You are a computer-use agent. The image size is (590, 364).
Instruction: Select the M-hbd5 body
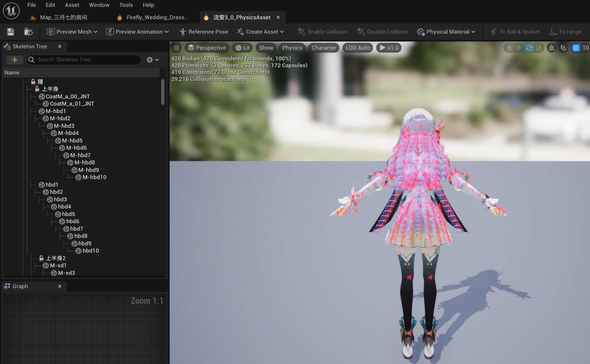pyautogui.click(x=72, y=141)
